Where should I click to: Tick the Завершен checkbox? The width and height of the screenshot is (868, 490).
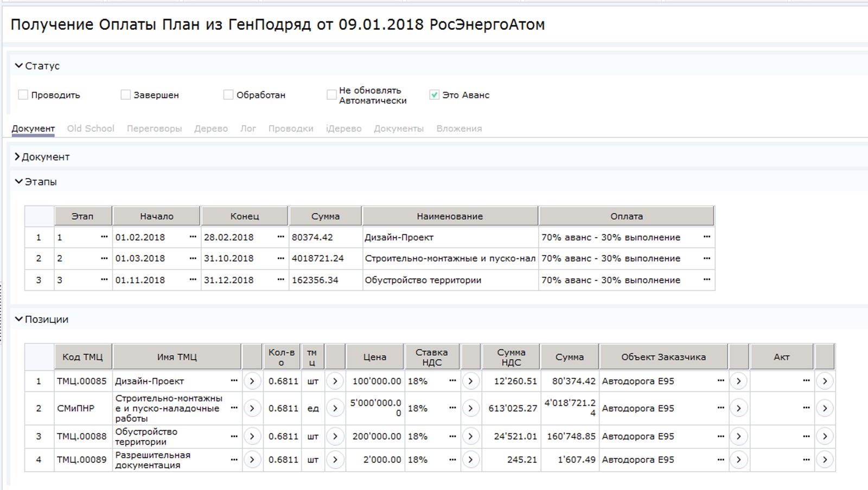[125, 94]
